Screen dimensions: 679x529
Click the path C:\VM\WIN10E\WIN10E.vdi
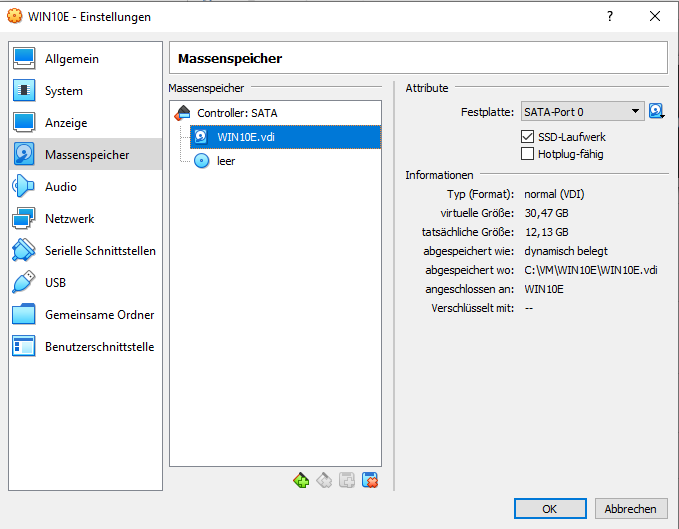(591, 270)
